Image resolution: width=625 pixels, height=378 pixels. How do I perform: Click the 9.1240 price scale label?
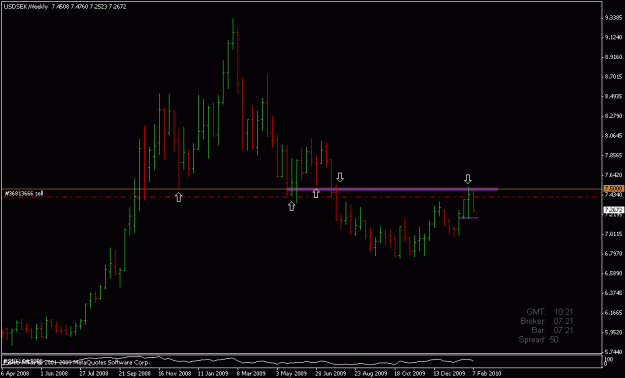pos(613,37)
